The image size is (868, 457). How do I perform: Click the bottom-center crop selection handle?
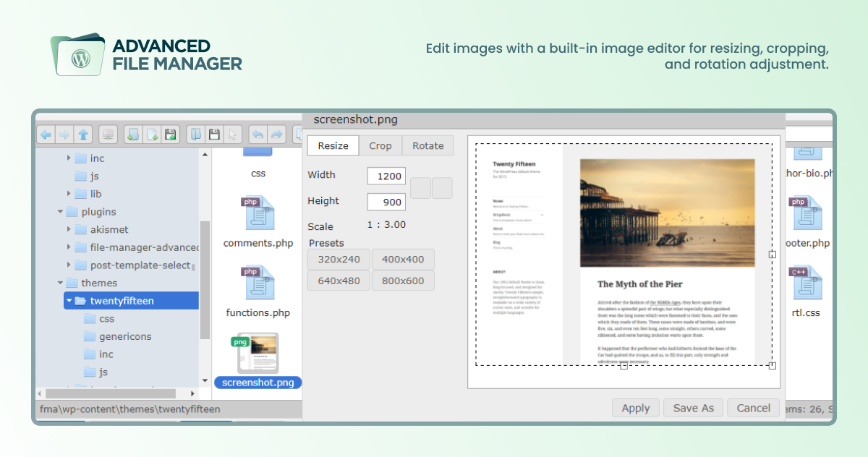click(x=624, y=366)
